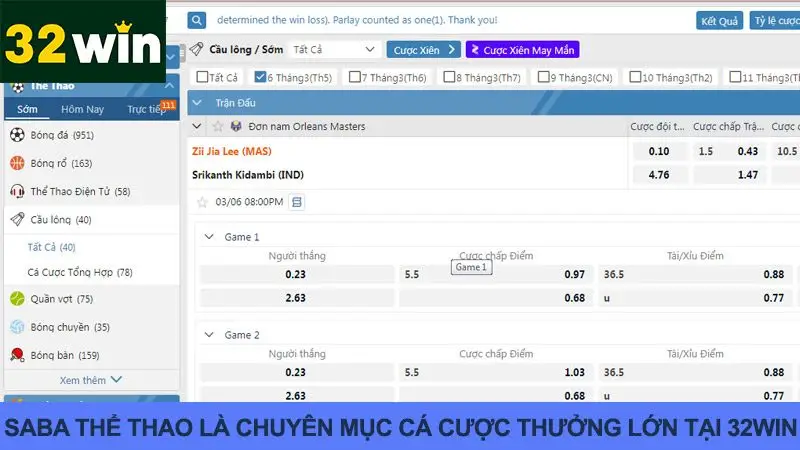Click the blue search magnifier icon
Image resolution: width=800 pixels, height=450 pixels.
coord(196,20)
